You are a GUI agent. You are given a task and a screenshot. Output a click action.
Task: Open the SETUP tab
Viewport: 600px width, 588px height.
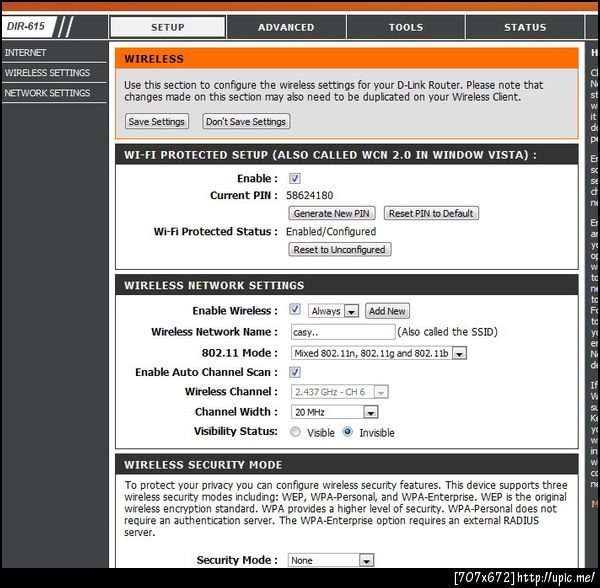(x=168, y=27)
